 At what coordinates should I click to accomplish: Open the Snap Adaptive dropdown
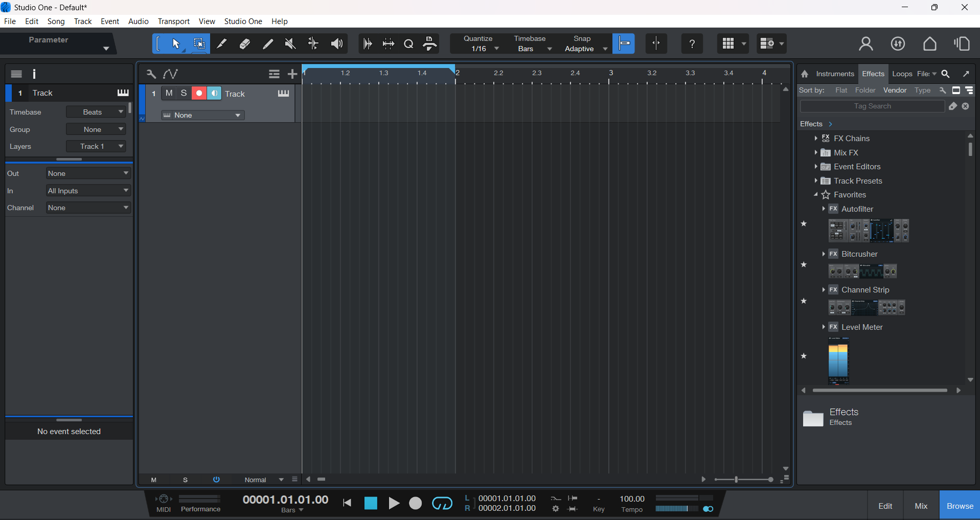tap(585, 49)
